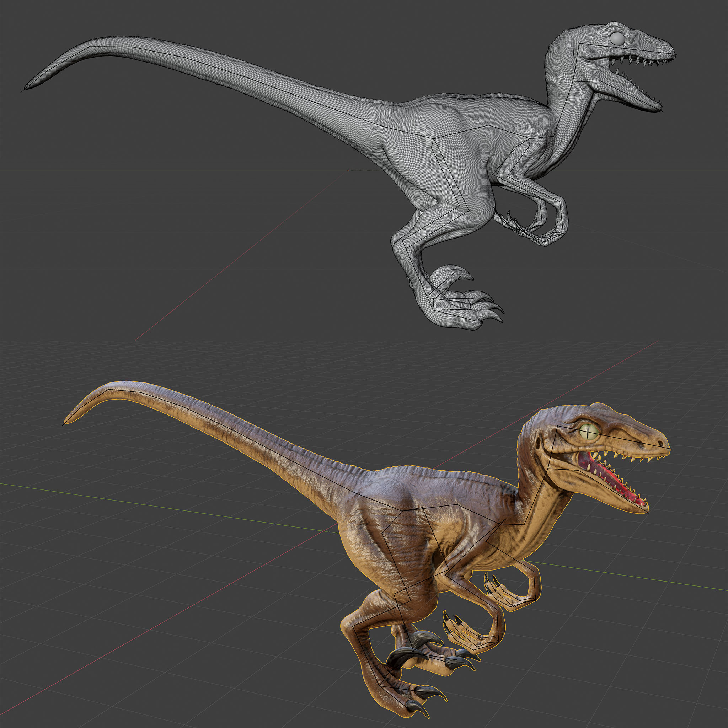Viewport: 728px width, 728px height.
Task: Click the small origin dot near viewport center
Action: tap(348, 170)
